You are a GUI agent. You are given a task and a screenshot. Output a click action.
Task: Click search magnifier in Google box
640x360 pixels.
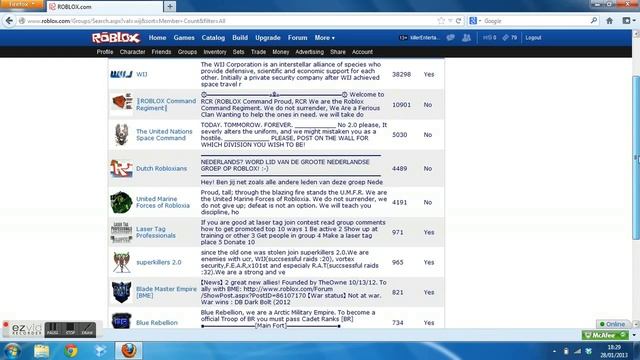coord(594,20)
